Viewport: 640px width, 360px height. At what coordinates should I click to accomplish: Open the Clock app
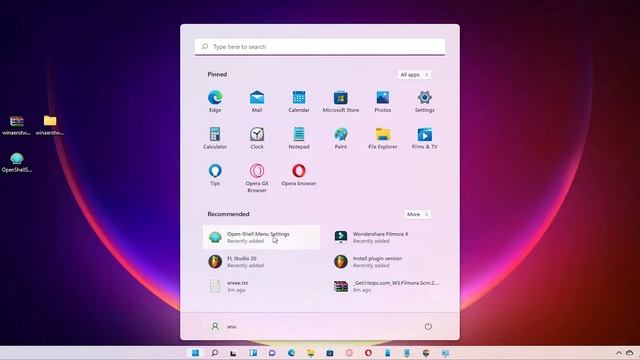point(257,138)
